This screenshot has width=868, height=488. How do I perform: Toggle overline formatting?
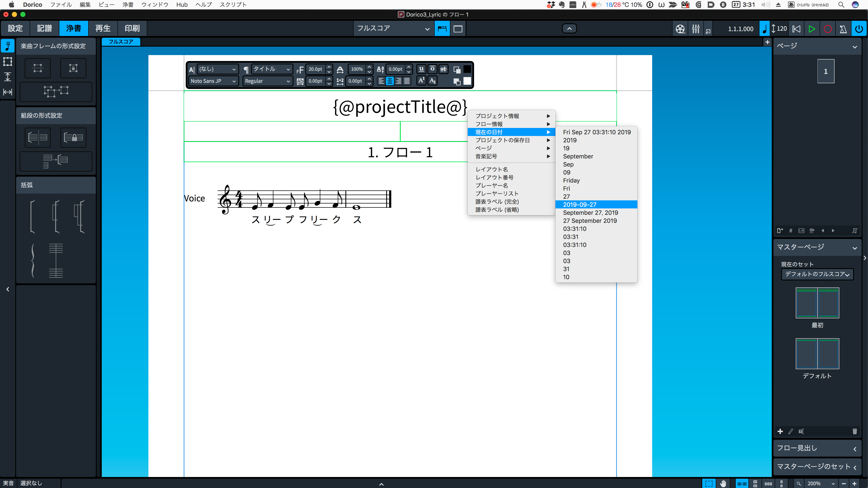432,69
